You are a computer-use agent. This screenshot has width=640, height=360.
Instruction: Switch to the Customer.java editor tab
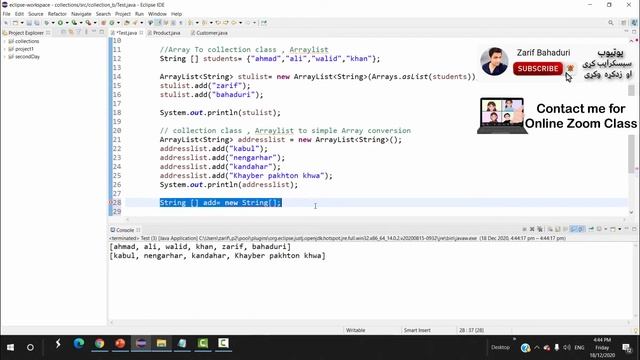point(209,33)
